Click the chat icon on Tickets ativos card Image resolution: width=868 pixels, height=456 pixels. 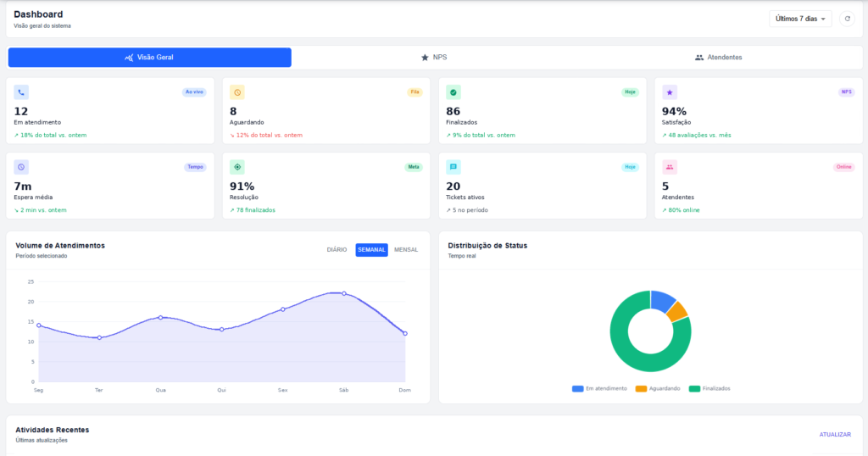pyautogui.click(x=453, y=167)
